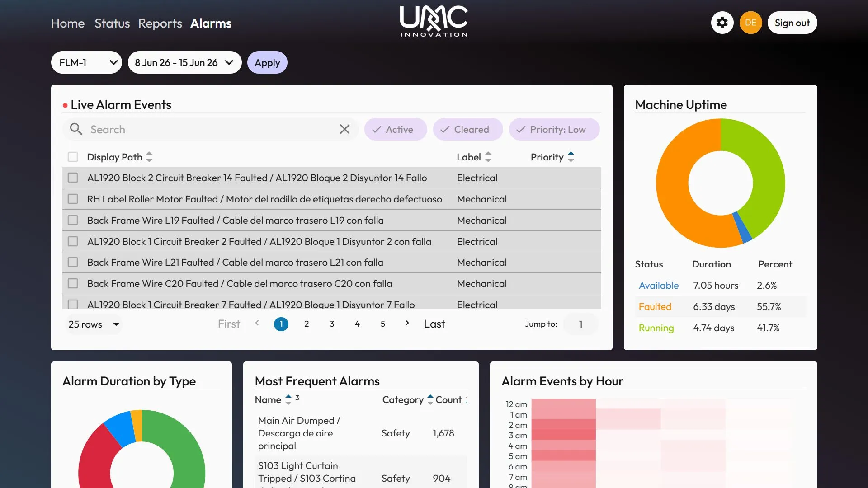Sort Most Frequent Alarms by Category arrows

click(x=430, y=399)
